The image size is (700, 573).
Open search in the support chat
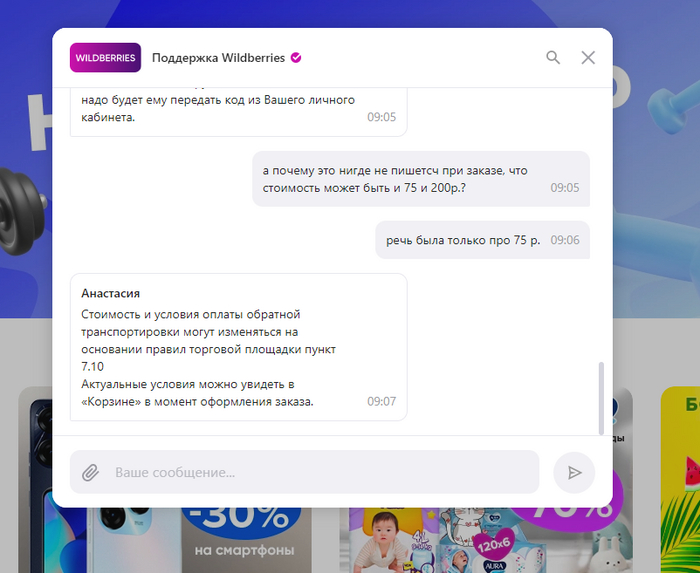553,58
